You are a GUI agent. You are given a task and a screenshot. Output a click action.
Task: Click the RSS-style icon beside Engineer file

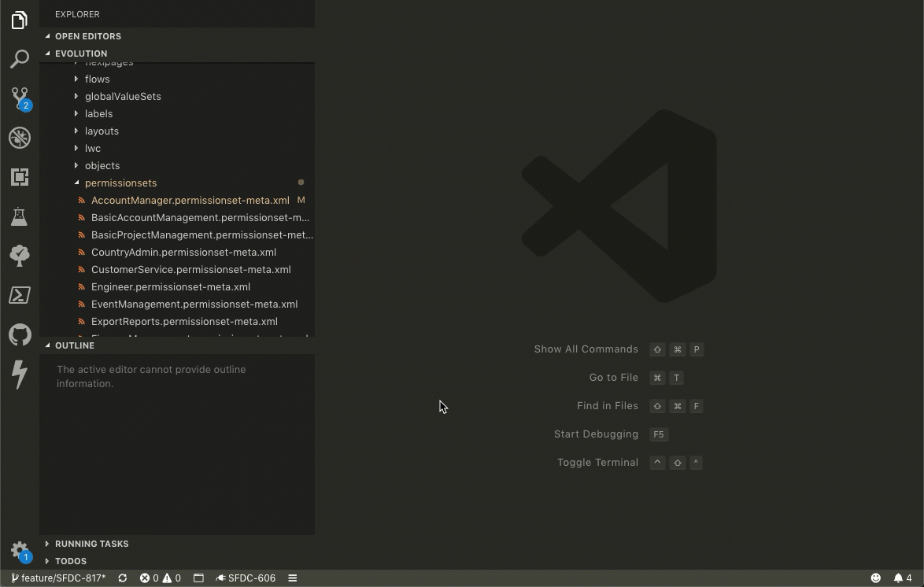(x=82, y=287)
